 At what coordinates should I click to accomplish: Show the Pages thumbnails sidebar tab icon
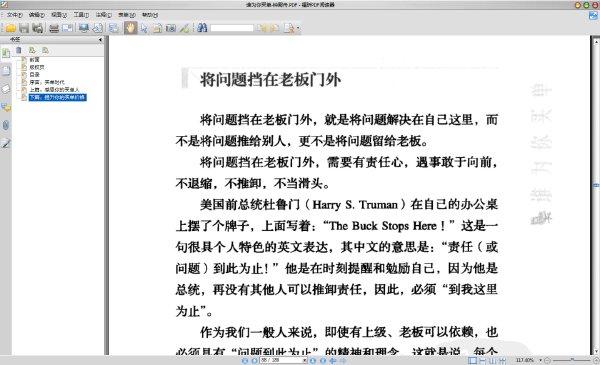tap(6, 71)
